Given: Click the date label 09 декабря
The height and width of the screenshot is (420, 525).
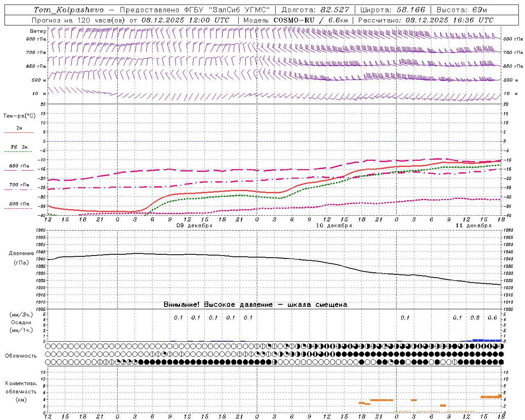Looking at the screenshot, I should 194,226.
